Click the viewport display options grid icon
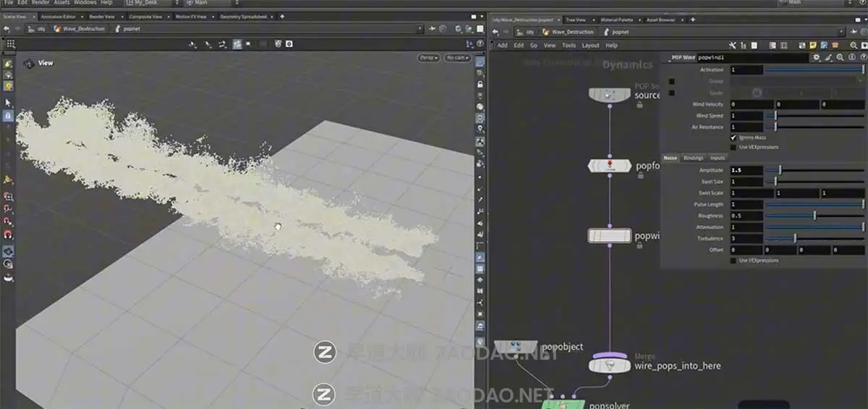Viewport: 868px width, 409px height. pyautogui.click(x=10, y=44)
